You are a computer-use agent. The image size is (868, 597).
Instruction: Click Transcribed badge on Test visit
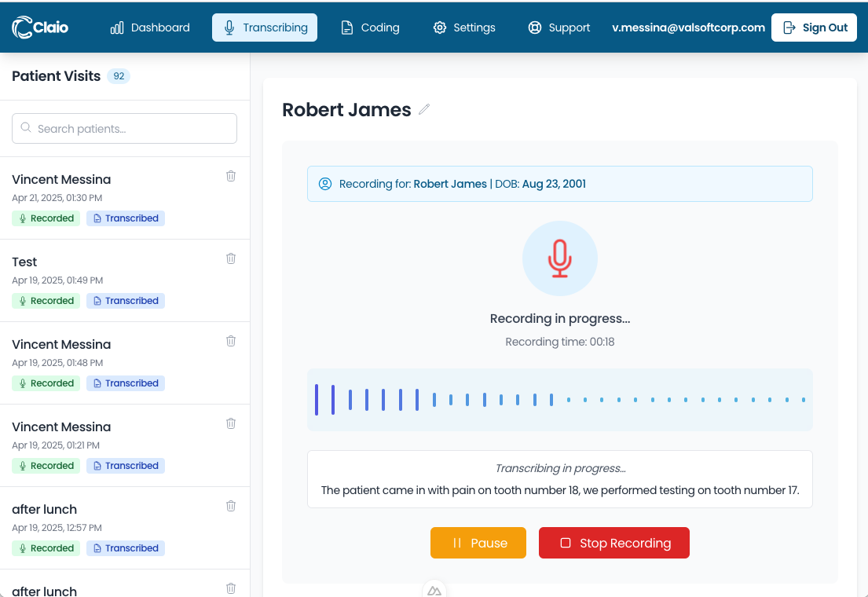click(126, 301)
